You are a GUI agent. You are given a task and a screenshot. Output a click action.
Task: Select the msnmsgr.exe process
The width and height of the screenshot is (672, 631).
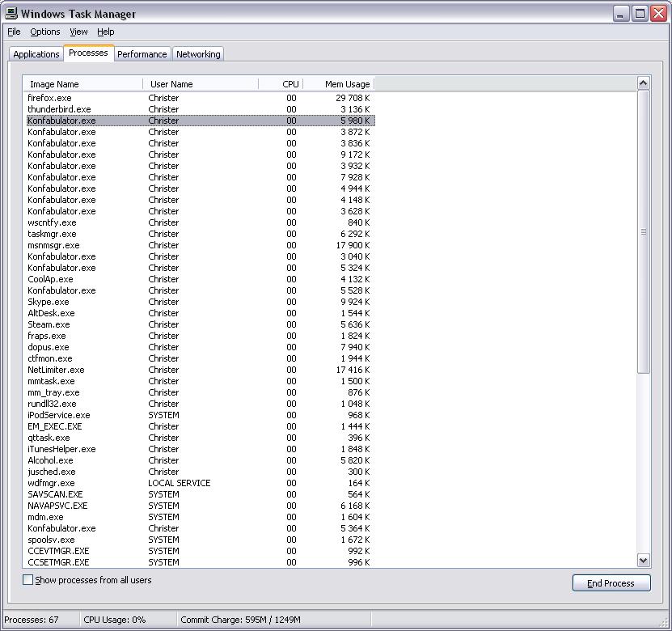[201, 245]
